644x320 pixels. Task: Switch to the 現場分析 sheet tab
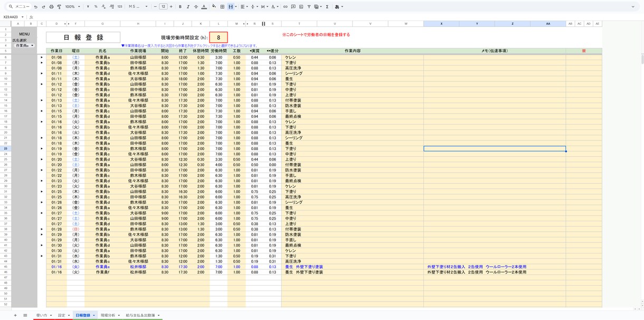pyautogui.click(x=107, y=315)
